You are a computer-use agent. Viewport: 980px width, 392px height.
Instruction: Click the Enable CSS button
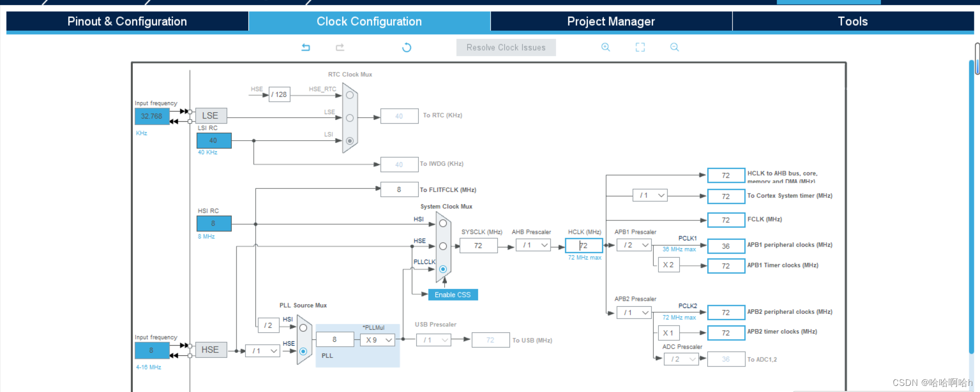coord(452,295)
